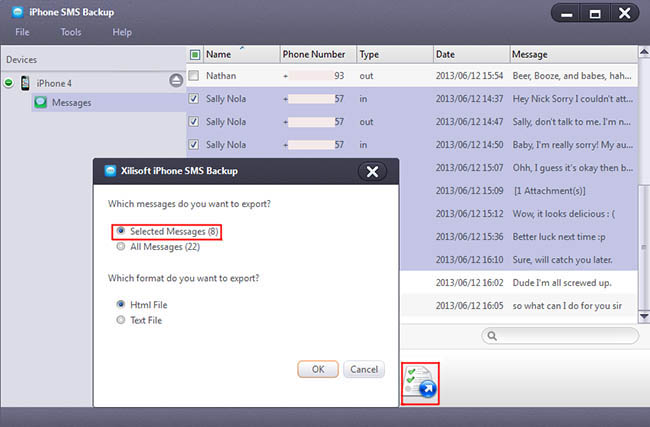Click the eject icon beside iPhone 4
The width and height of the screenshot is (650, 427).
[x=176, y=80]
